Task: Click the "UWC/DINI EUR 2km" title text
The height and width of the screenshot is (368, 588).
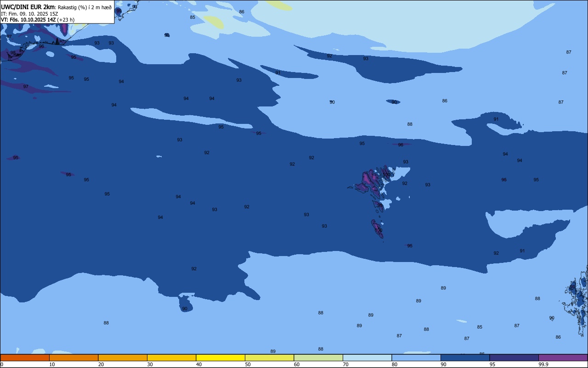Action: 28,7
